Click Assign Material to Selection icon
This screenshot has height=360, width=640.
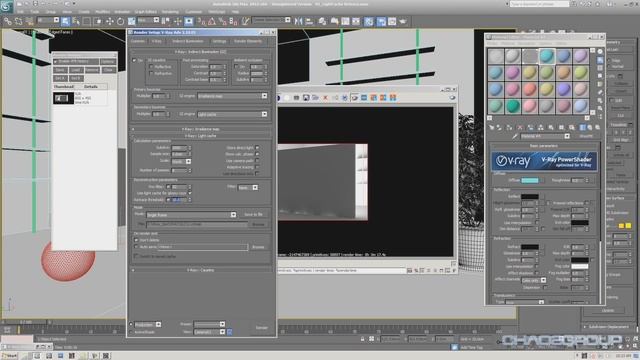(509, 127)
